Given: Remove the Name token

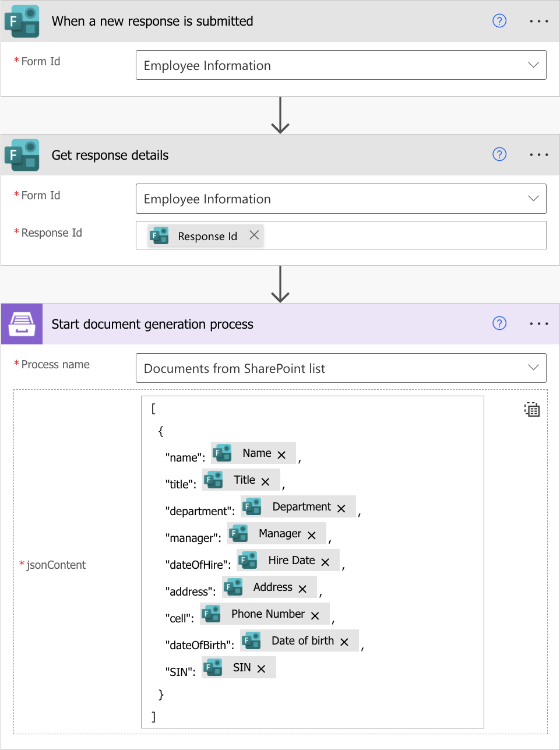Looking at the screenshot, I should (x=281, y=455).
